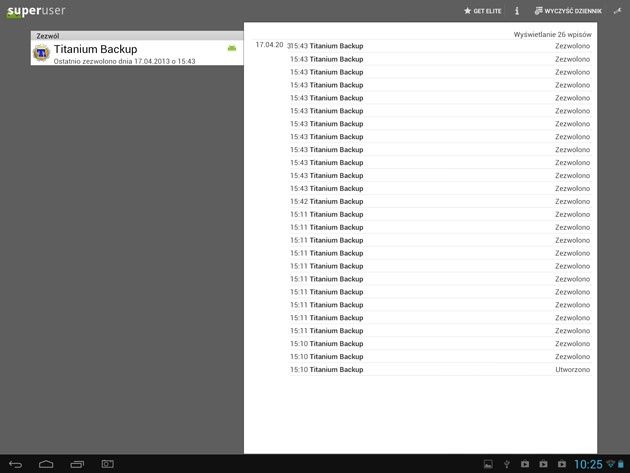Click the 10:25 clock in status bar

pyautogui.click(x=588, y=465)
